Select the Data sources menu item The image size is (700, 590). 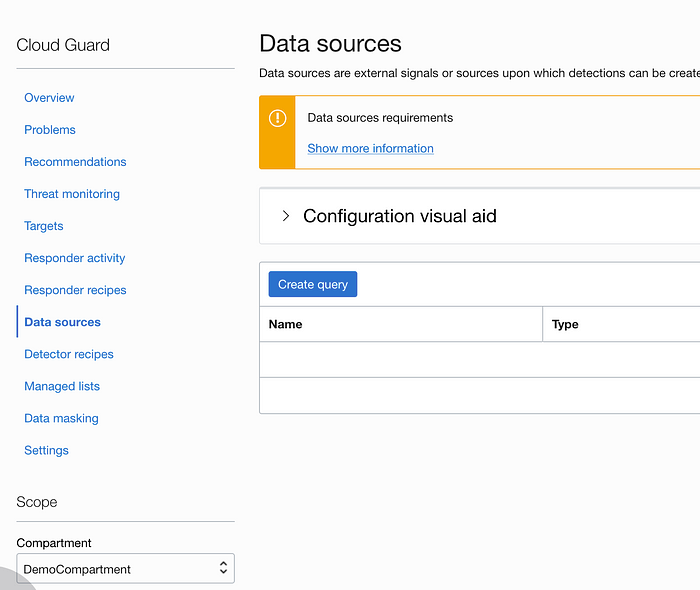tap(62, 322)
